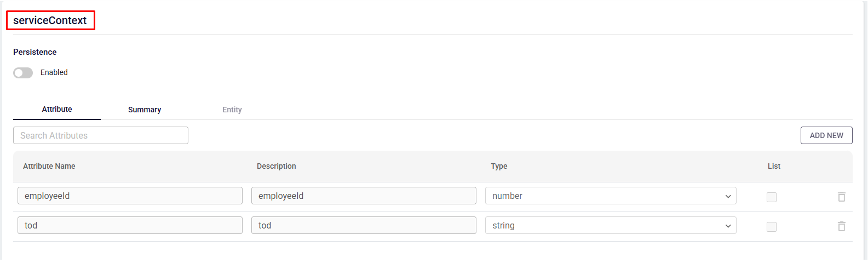Enable the Persistence toggle
The image size is (868, 263).
click(23, 73)
